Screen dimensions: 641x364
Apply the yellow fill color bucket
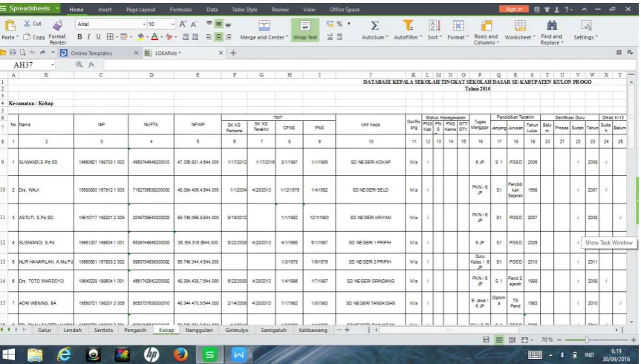click(x=140, y=37)
